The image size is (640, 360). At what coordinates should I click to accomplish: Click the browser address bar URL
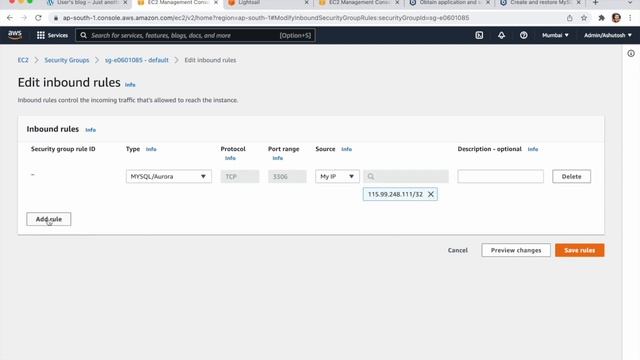pyautogui.click(x=266, y=18)
